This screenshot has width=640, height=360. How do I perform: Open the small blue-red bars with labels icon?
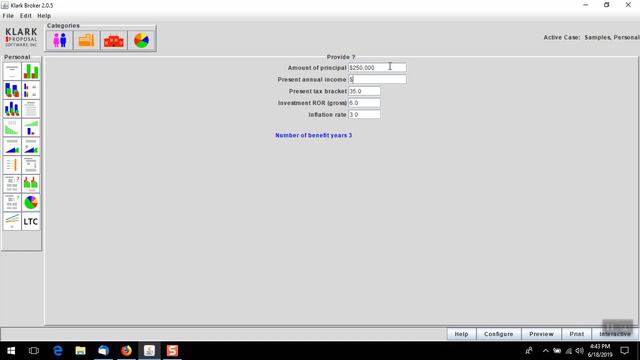pos(31,90)
